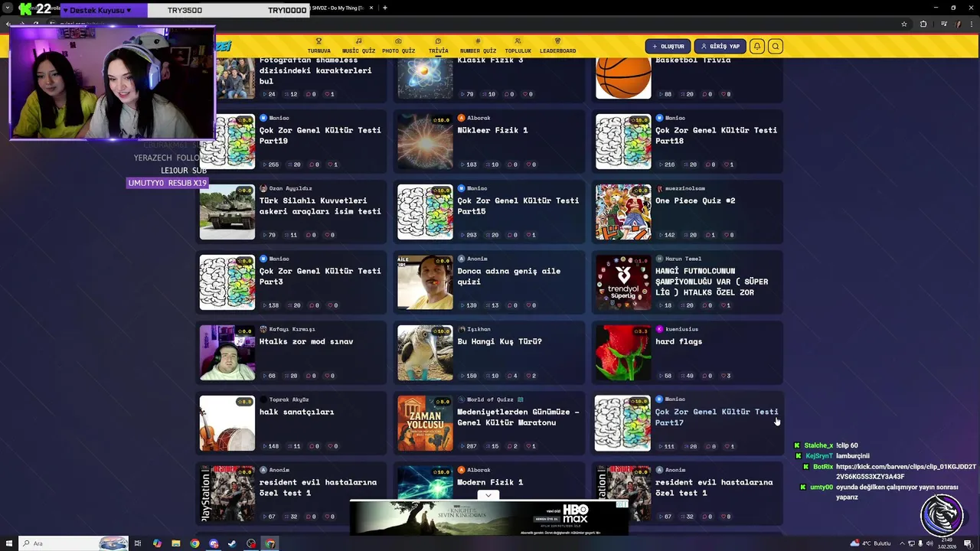980x551 pixels.
Task: Open the kick.com clip link in chat
Action: (x=906, y=471)
